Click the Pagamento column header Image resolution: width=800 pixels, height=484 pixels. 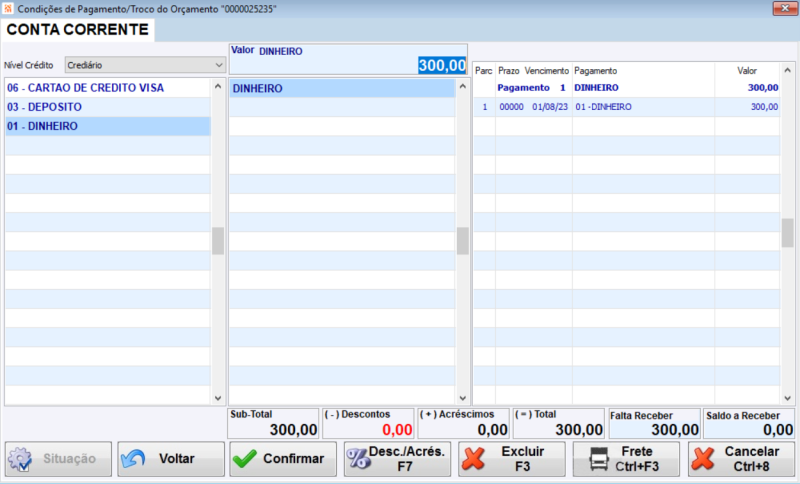(595, 71)
